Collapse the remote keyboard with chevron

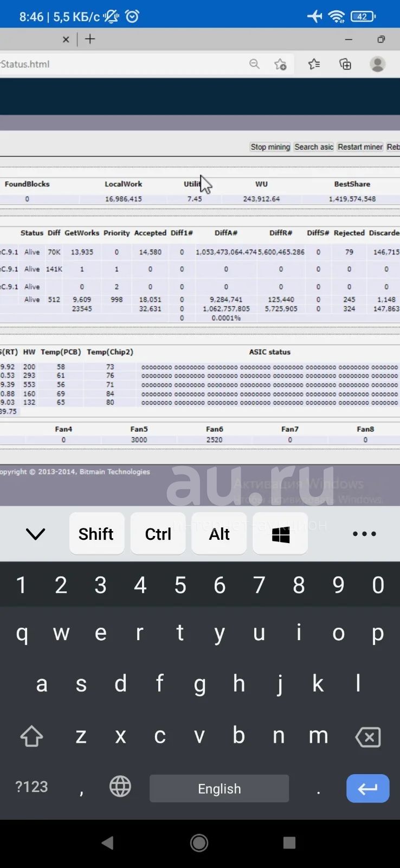tap(35, 534)
